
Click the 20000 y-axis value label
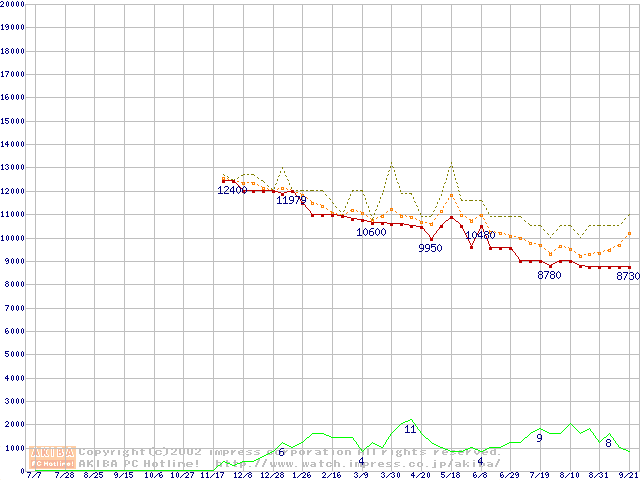tap(12, 4)
